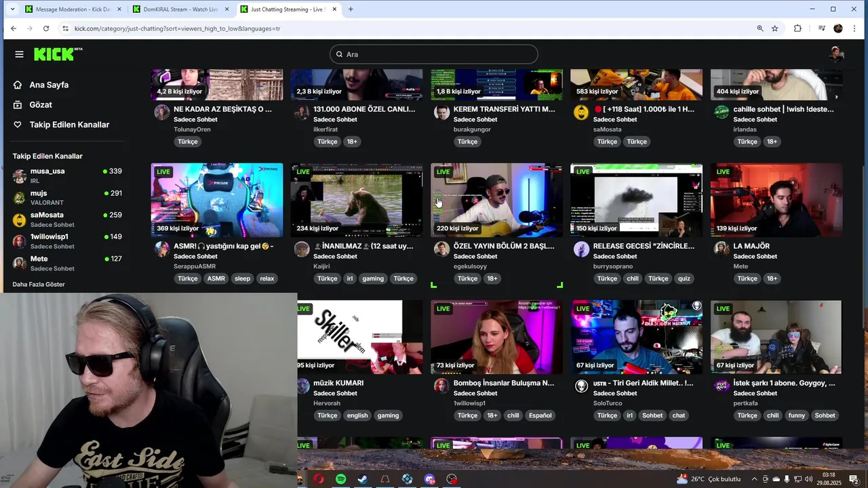Click the kick.com address bar

(407, 28)
